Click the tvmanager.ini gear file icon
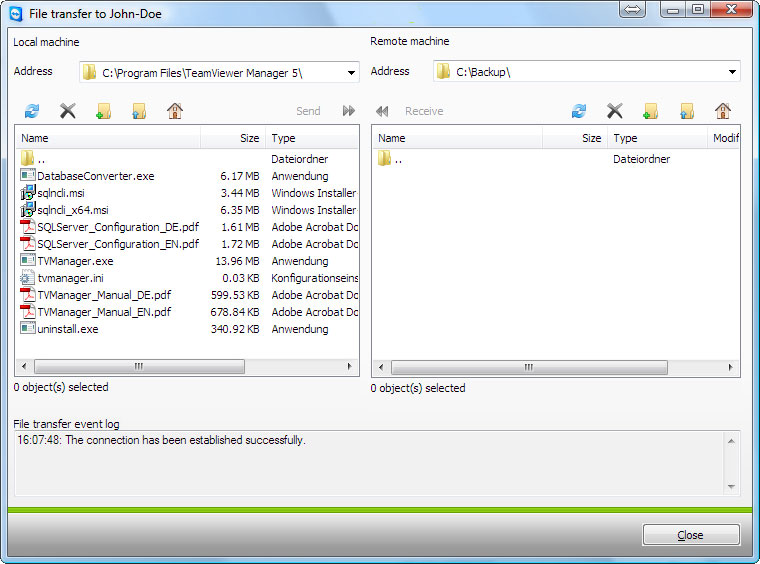The height and width of the screenshot is (564, 760). pyautogui.click(x=28, y=278)
